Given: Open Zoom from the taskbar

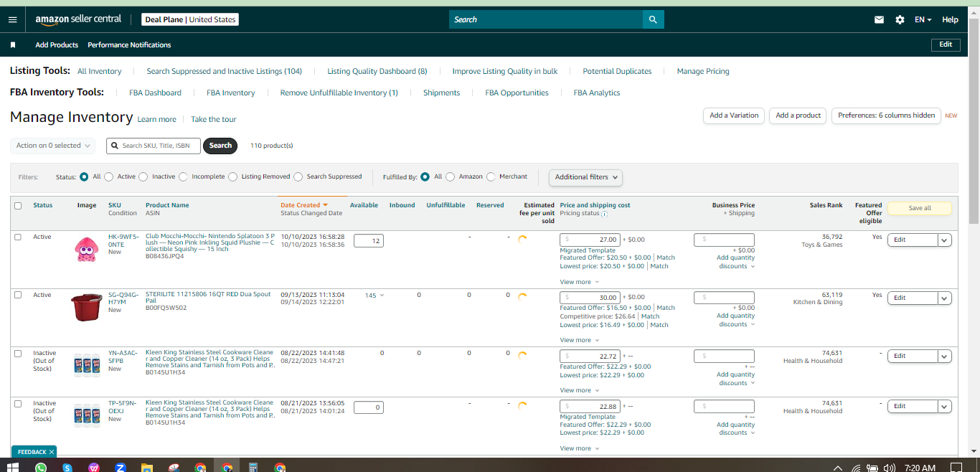Looking at the screenshot, I should tap(121, 468).
